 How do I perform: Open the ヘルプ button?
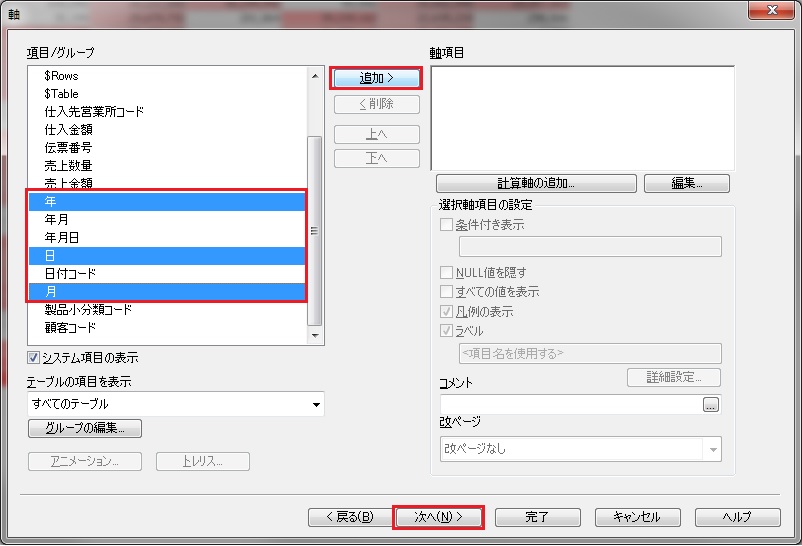(x=737, y=517)
